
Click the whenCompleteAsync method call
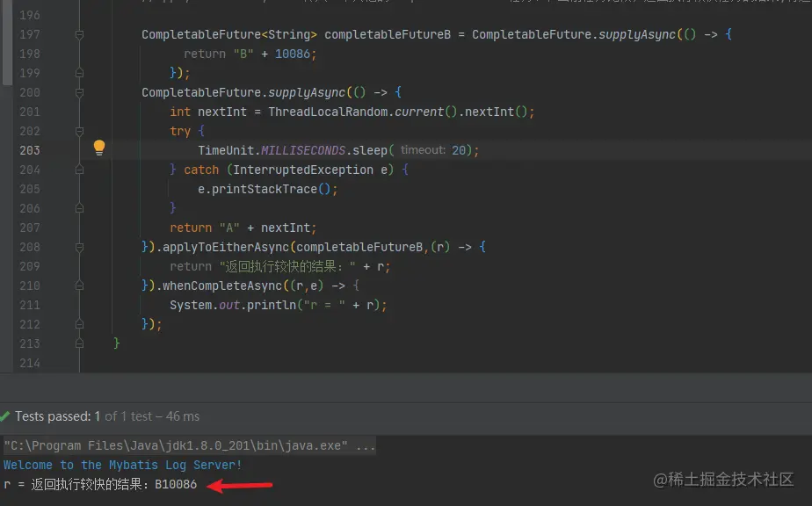tap(222, 286)
